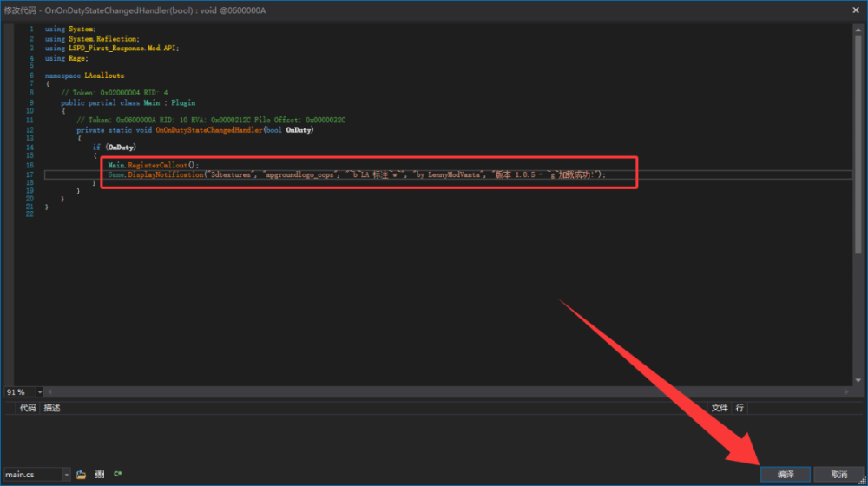
Task: Place cursor on Main.RegisterCallout line
Action: pyautogui.click(x=153, y=165)
